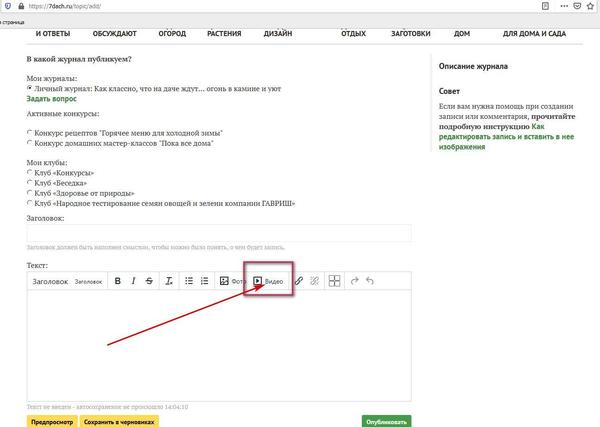The height and width of the screenshot is (427, 600).
Task: Choose the Клуб «Здоровье от природы» option
Action: [30, 193]
